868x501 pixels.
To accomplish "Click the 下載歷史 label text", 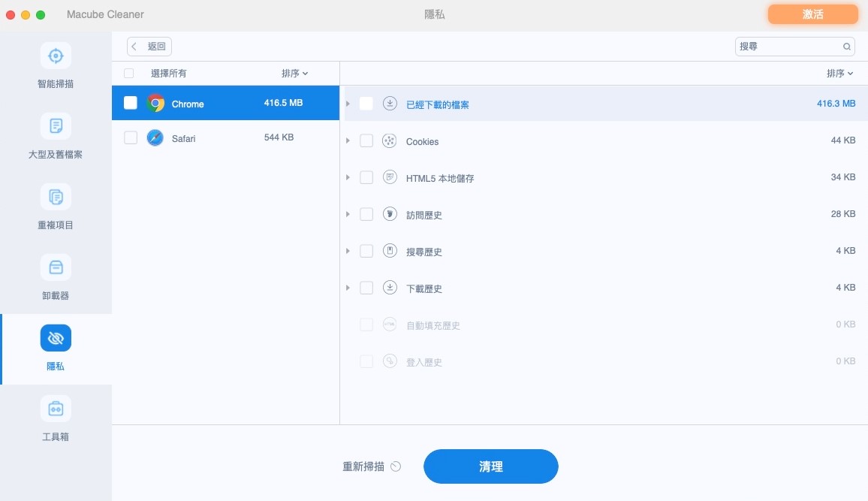I will pyautogui.click(x=424, y=289).
